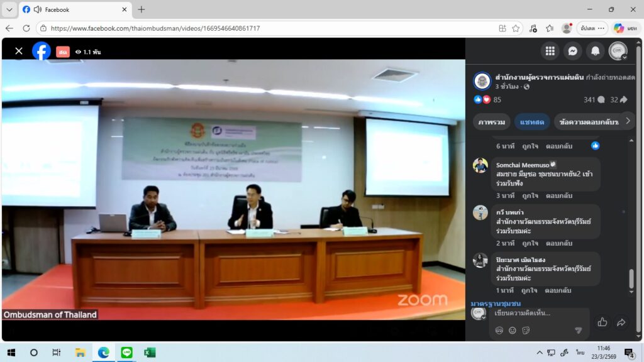The width and height of the screenshot is (644, 362).
Task: Open the browser tab list dropdown
Action: pyautogui.click(x=9, y=9)
